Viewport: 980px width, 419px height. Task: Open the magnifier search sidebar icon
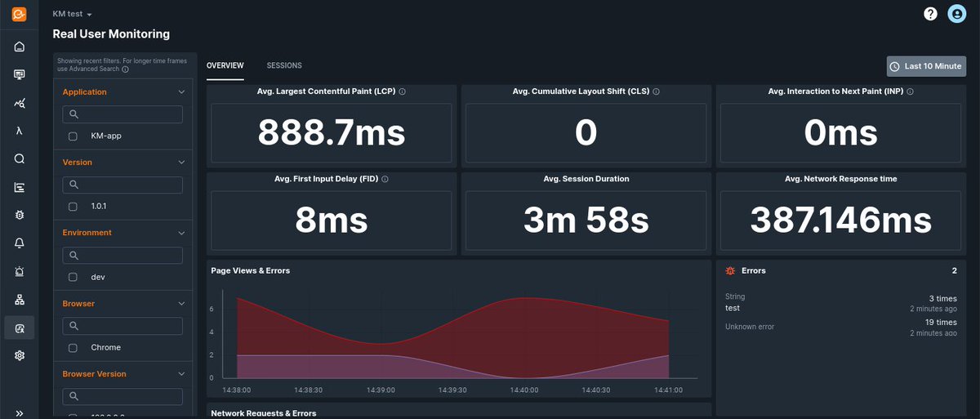pyautogui.click(x=20, y=158)
